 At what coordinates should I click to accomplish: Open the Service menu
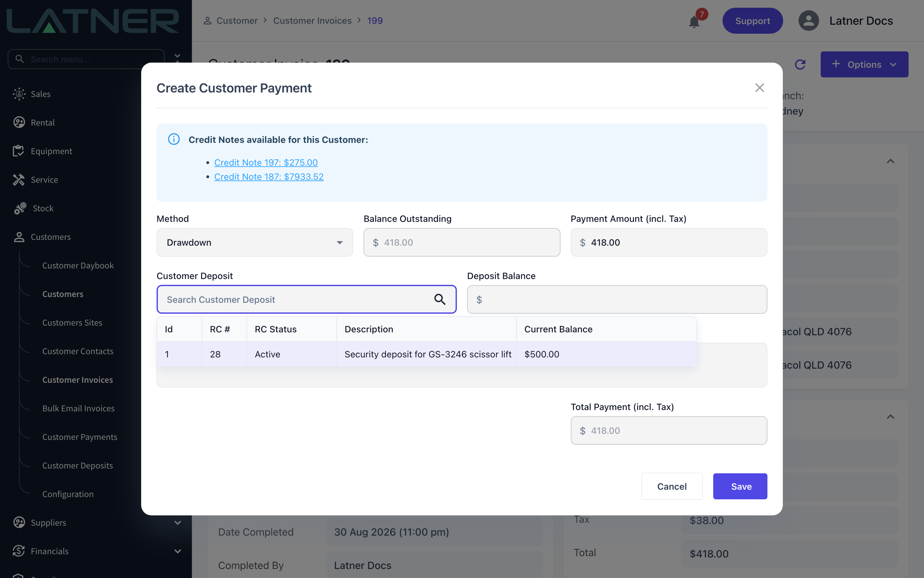pos(44,180)
